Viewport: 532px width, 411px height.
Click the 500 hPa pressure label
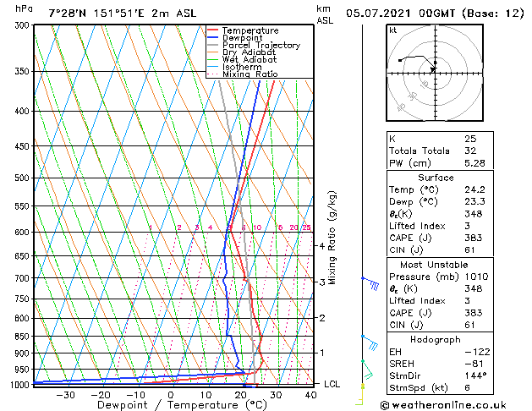coord(24,178)
